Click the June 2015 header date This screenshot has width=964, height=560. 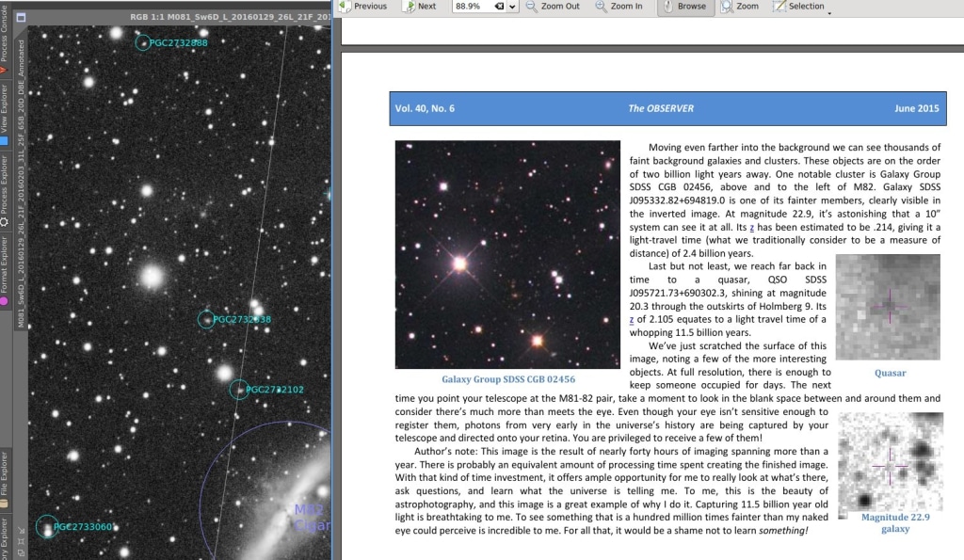(x=917, y=108)
